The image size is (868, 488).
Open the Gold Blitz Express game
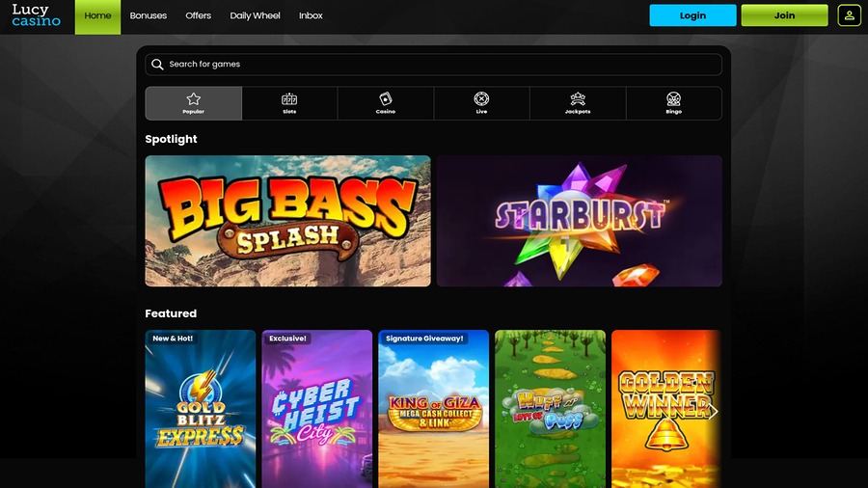[201, 409]
